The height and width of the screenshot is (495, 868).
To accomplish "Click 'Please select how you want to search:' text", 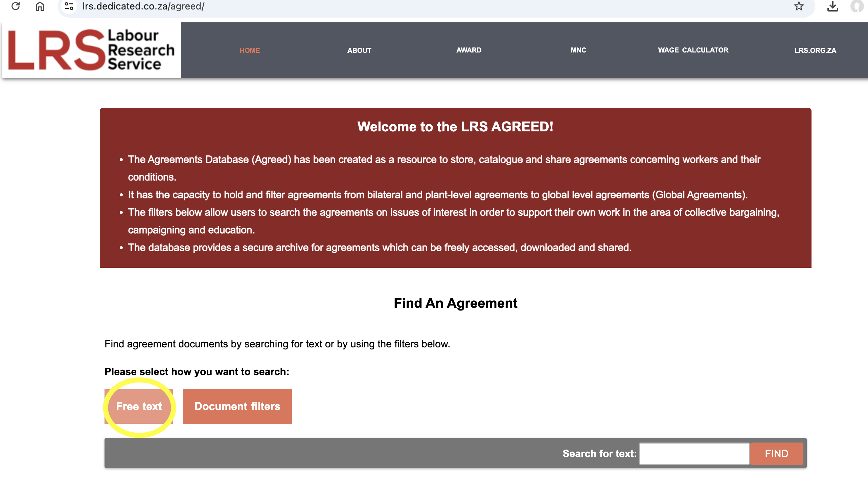I will 197,372.
